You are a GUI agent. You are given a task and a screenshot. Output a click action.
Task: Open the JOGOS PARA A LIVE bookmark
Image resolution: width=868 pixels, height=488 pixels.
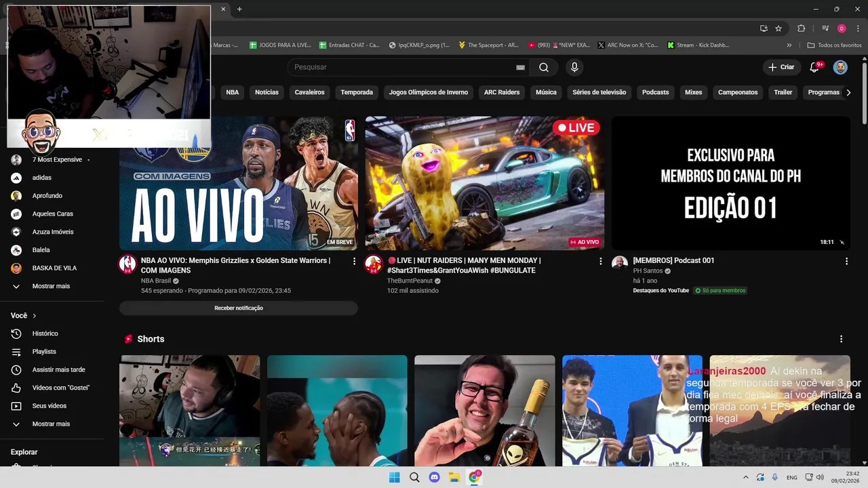(x=280, y=45)
